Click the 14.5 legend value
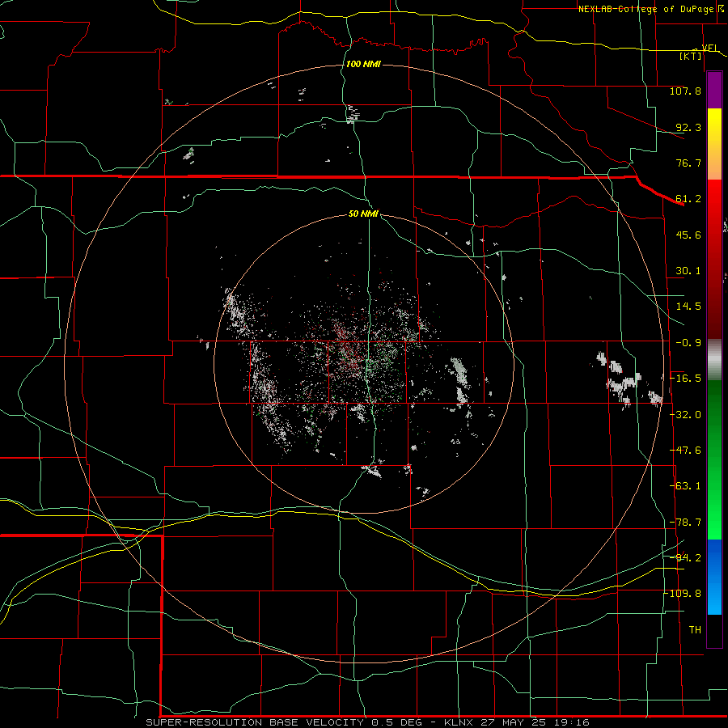 pyautogui.click(x=688, y=307)
